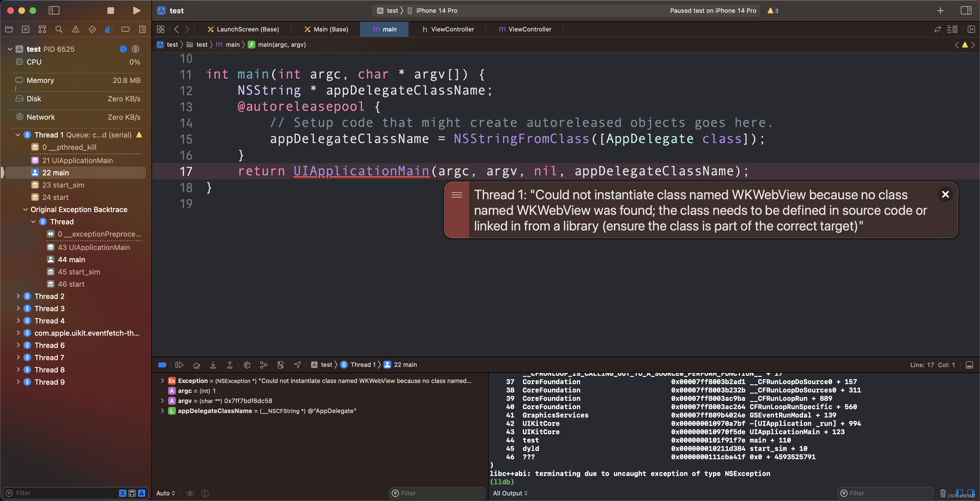Open Environment Overrides

[280, 365]
